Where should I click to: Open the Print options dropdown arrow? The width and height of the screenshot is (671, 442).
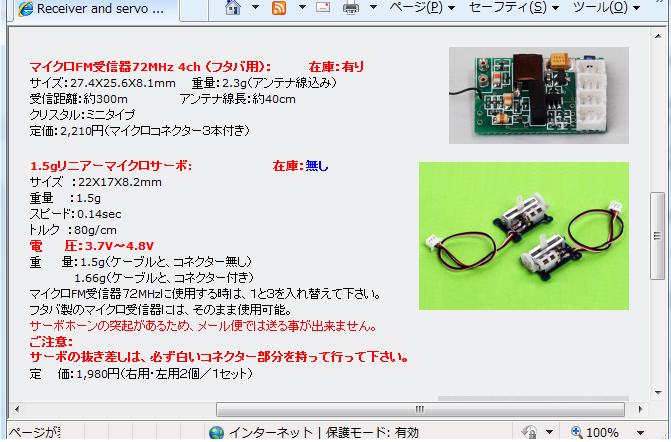click(373, 7)
